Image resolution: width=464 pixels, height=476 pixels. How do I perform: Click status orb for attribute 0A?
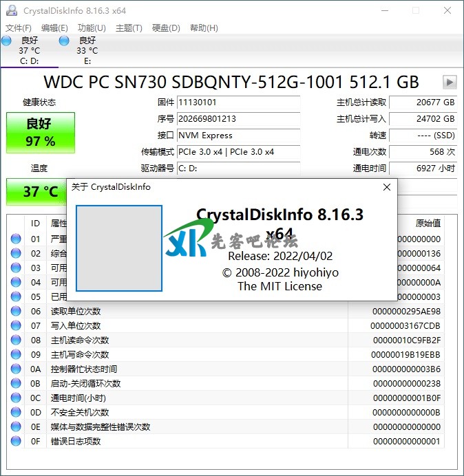click(x=16, y=369)
